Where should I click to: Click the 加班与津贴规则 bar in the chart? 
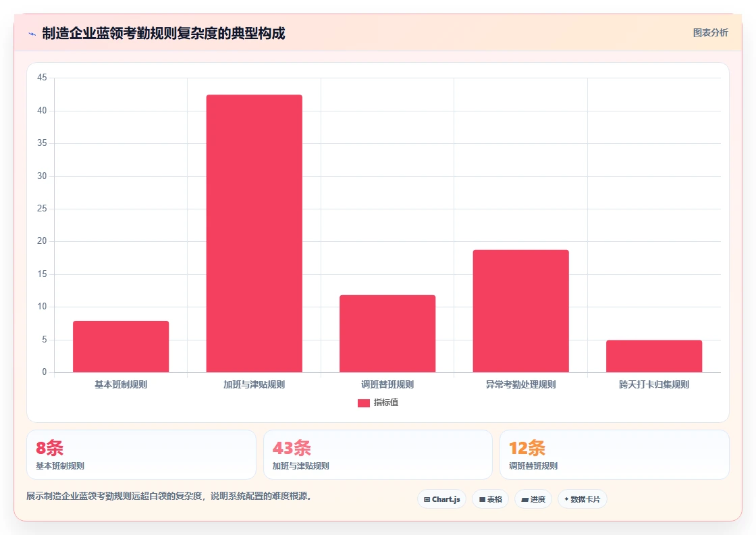tap(254, 234)
